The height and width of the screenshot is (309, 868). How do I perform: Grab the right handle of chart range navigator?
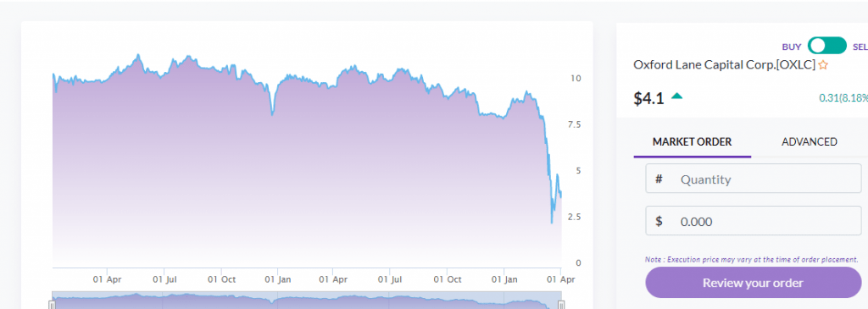561,305
